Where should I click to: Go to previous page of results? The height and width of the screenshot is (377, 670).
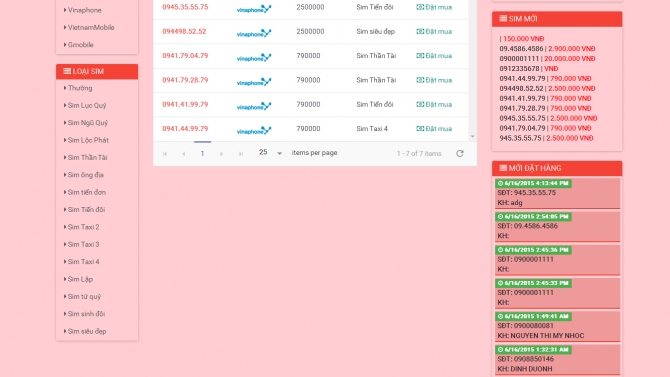184,153
